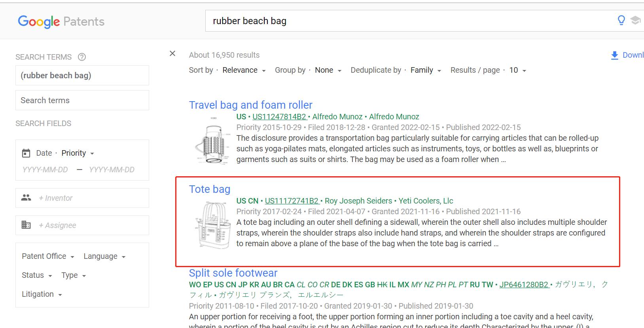Open Travel bag and foam roller result
The width and height of the screenshot is (644, 328).
(x=250, y=105)
